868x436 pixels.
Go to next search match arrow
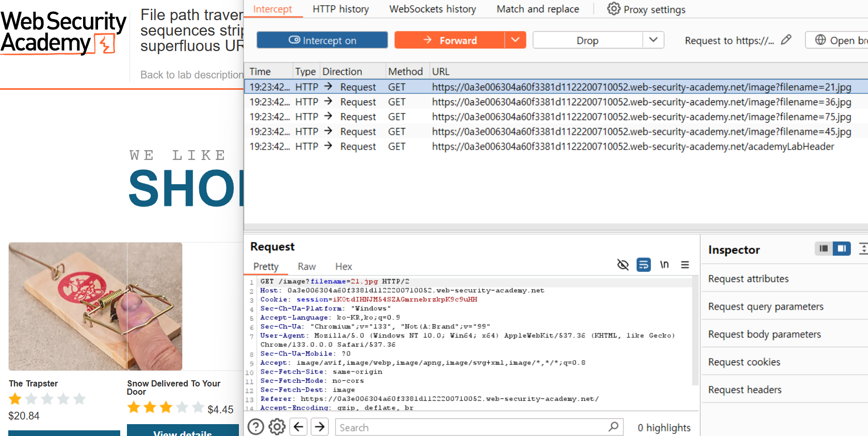[x=320, y=427]
